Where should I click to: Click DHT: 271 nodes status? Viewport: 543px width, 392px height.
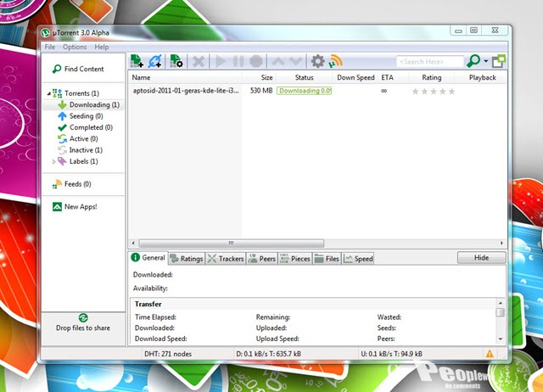pyautogui.click(x=168, y=354)
